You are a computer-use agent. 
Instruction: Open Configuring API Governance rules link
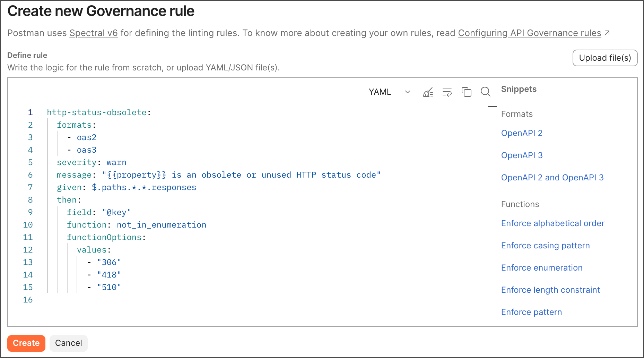pos(529,33)
